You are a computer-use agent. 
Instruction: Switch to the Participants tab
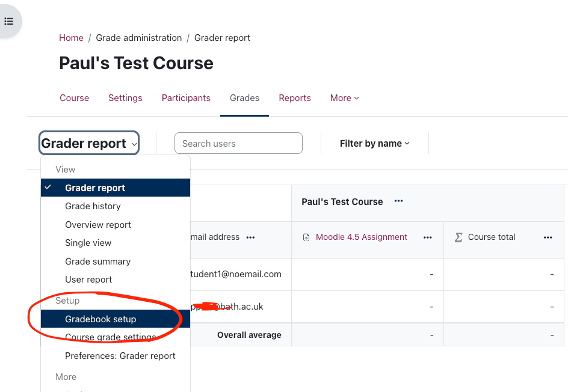click(186, 98)
